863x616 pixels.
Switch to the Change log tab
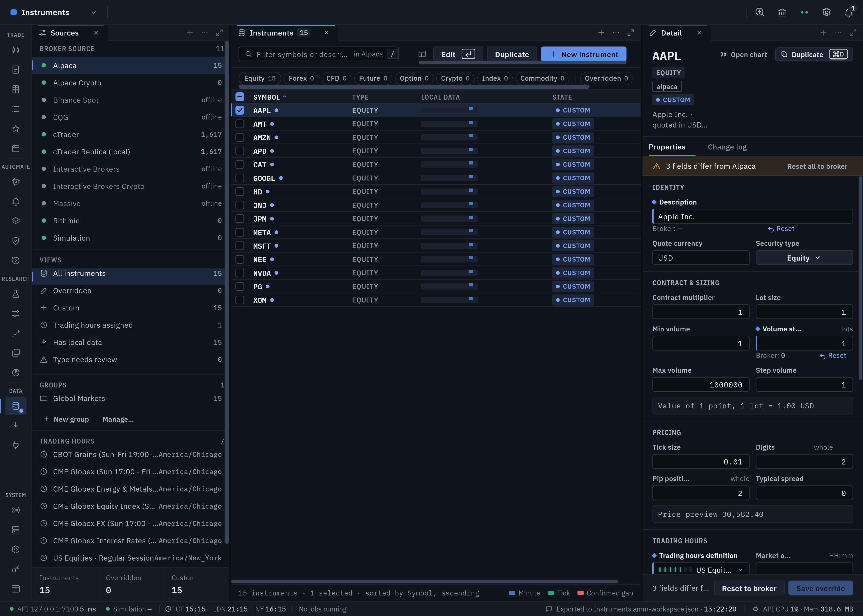point(727,147)
